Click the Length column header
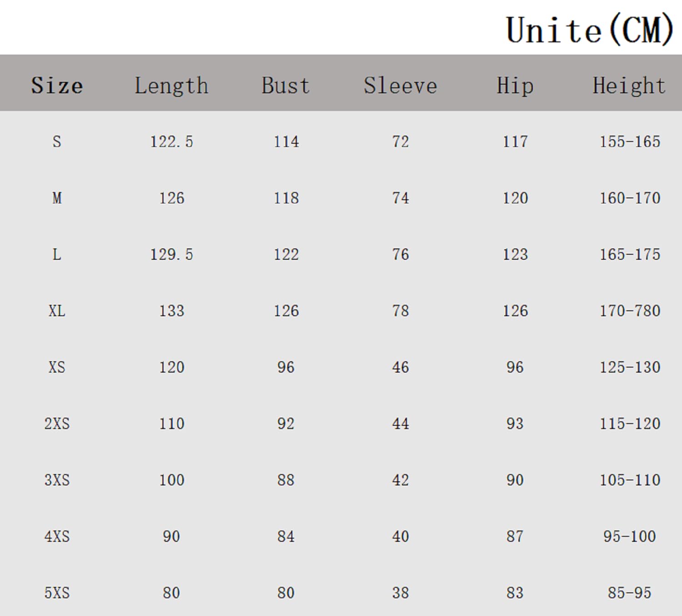 coord(171,86)
